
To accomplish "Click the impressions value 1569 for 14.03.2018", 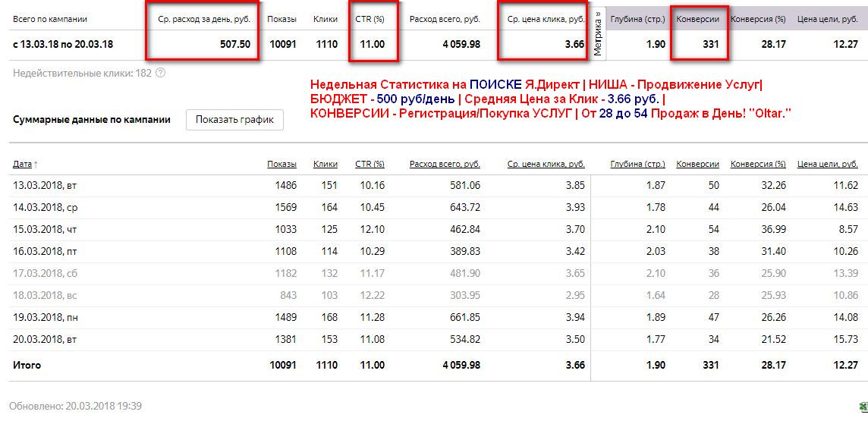I will pos(286,207).
